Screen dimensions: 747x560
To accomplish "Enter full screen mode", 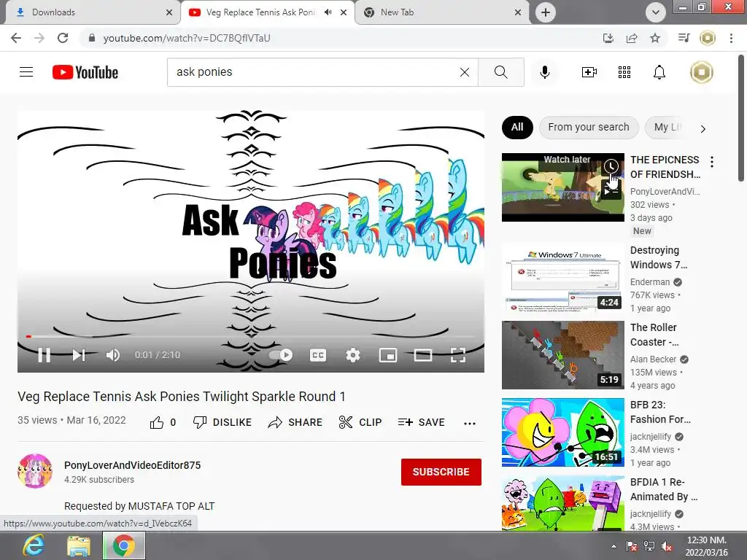I will point(458,355).
